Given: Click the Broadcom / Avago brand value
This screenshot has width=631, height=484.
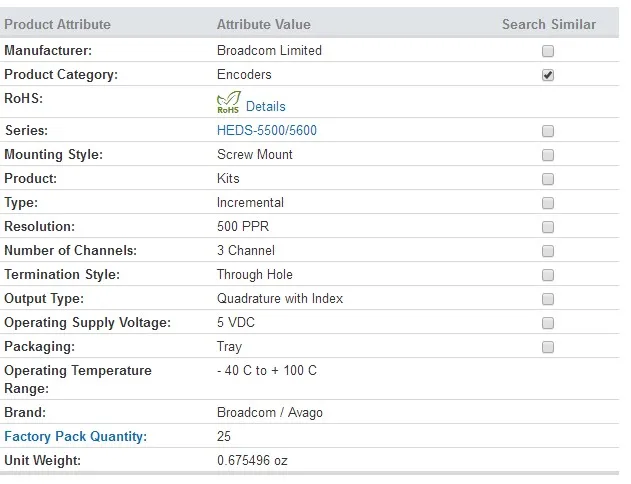Looking at the screenshot, I should 270,413.
